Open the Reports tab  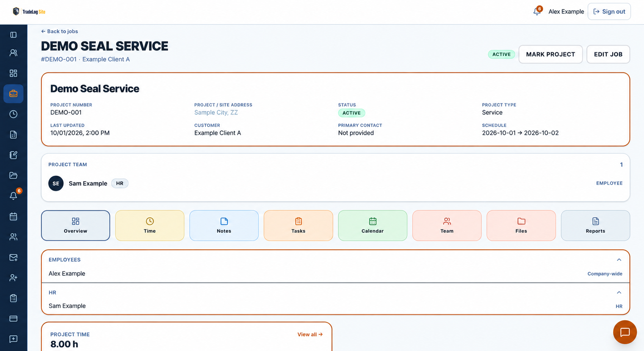pos(595,226)
